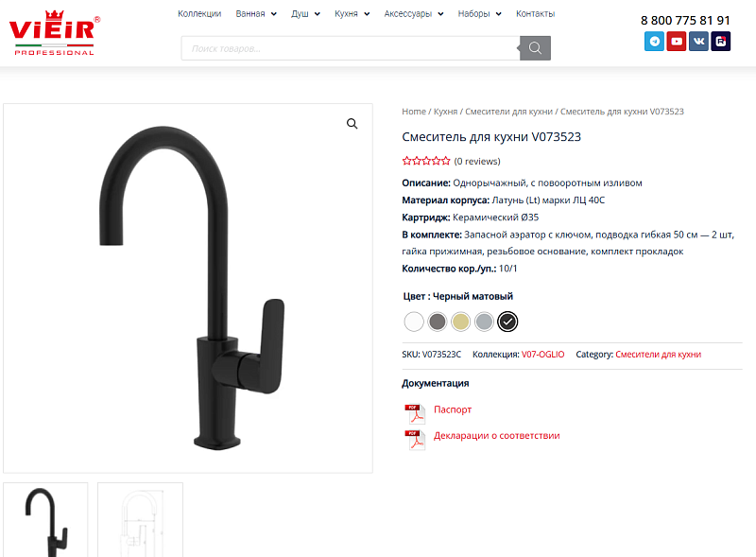This screenshot has height=557, width=756.
Task: Click the search magnifier button
Action: tap(535, 48)
